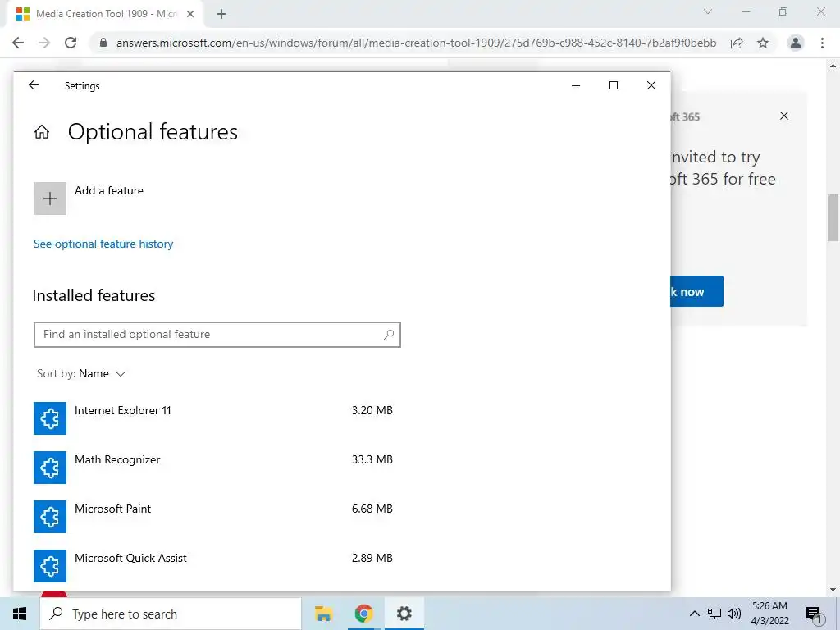
Task: Go back in the Chrome browser
Action: pos(18,43)
